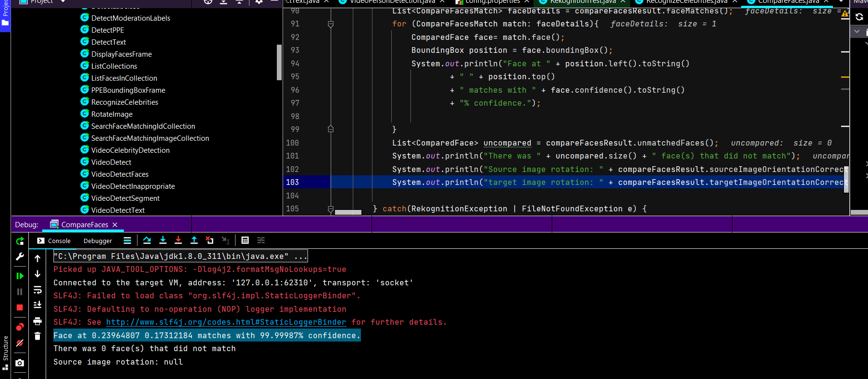Collapse the for loop at line 91
The height and width of the screenshot is (379, 868).
point(331,24)
